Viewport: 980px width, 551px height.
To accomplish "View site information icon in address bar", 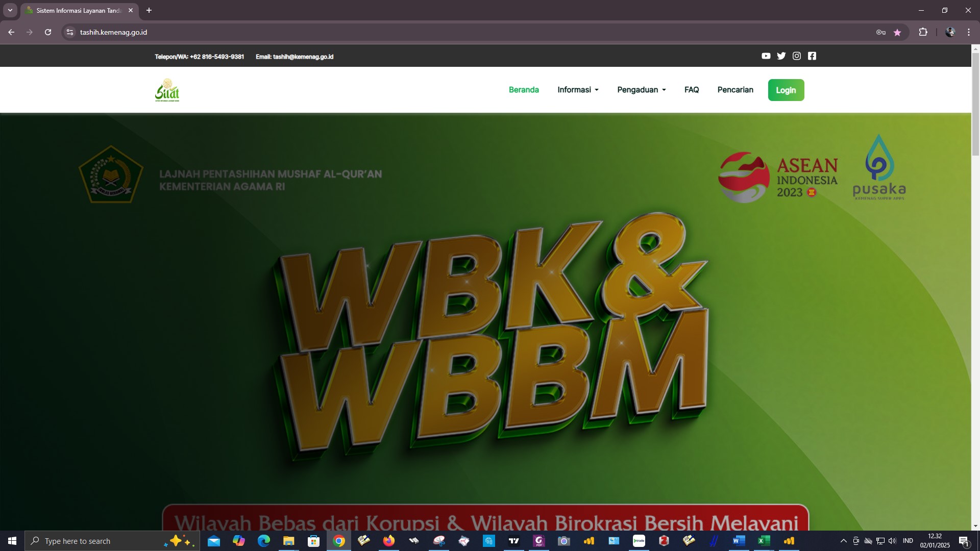I will tap(70, 32).
